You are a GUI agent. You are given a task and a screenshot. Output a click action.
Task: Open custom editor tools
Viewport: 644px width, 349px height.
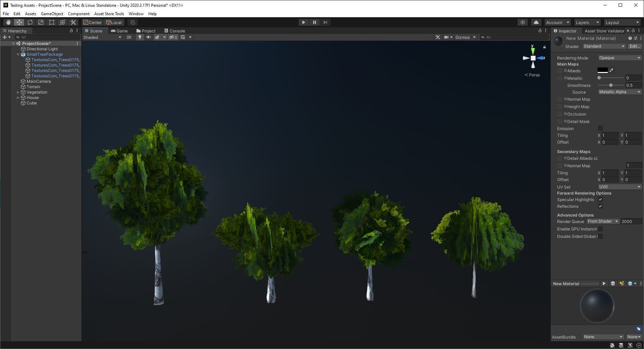pos(73,22)
